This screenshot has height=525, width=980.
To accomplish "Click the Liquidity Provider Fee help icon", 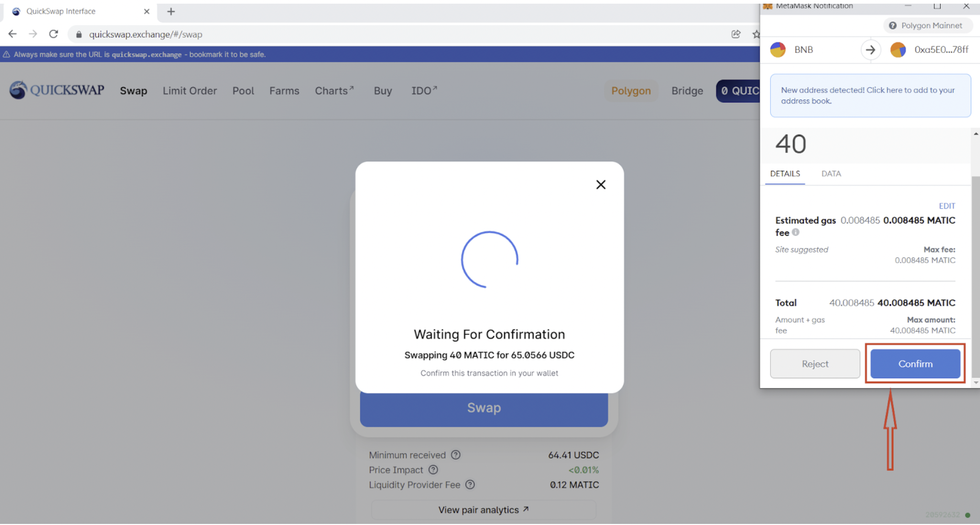I will pos(470,485).
